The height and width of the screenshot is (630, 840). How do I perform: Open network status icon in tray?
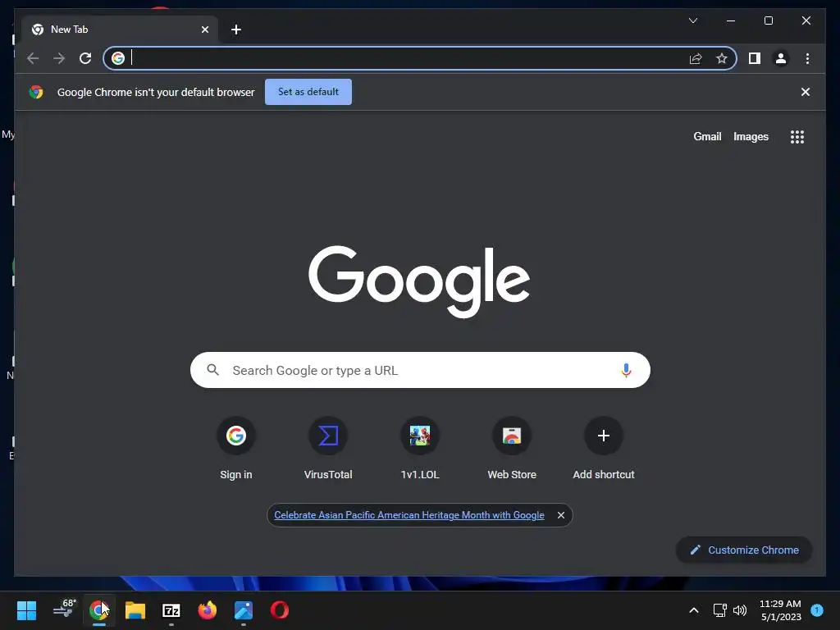(x=719, y=610)
